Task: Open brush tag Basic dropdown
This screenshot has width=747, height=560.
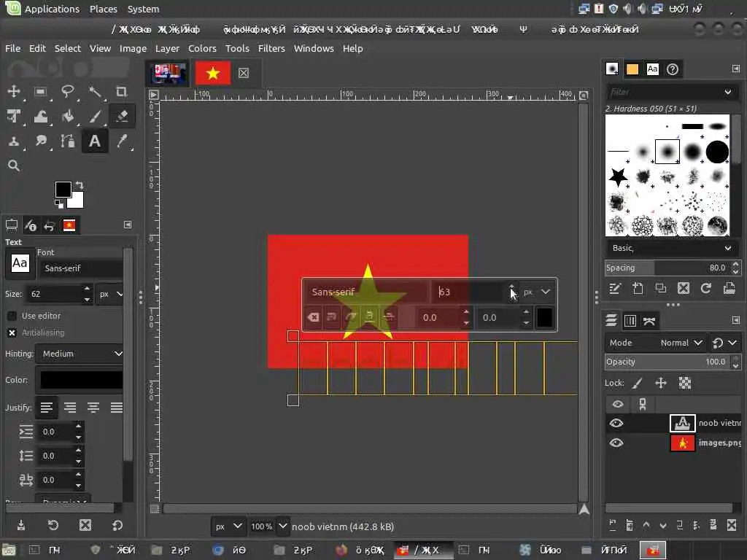Action: 672,248
